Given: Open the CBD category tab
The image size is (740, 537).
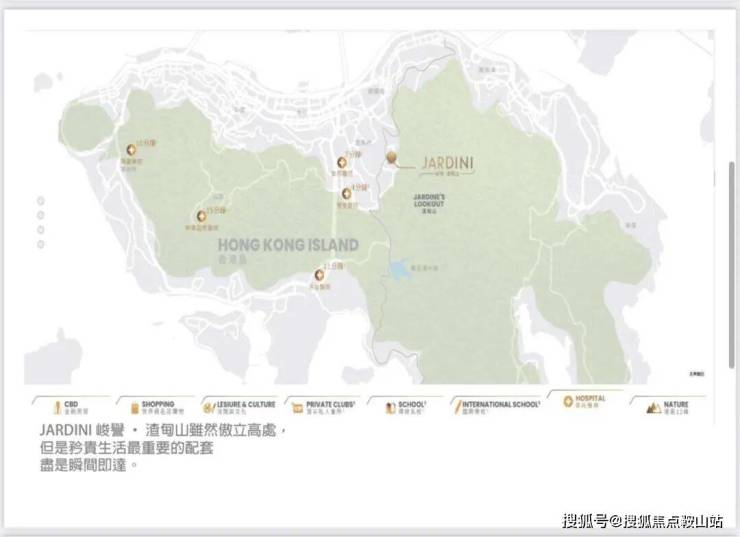Looking at the screenshot, I should (71, 407).
